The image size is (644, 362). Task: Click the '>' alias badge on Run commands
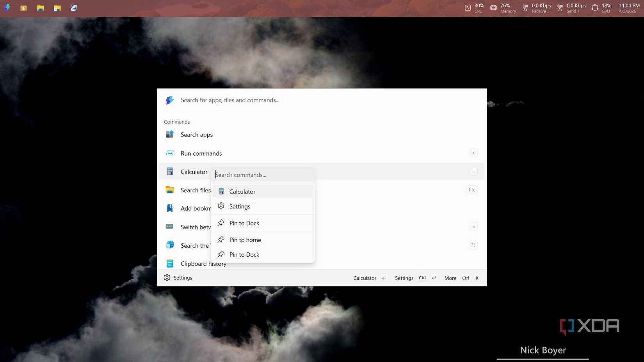click(x=473, y=153)
